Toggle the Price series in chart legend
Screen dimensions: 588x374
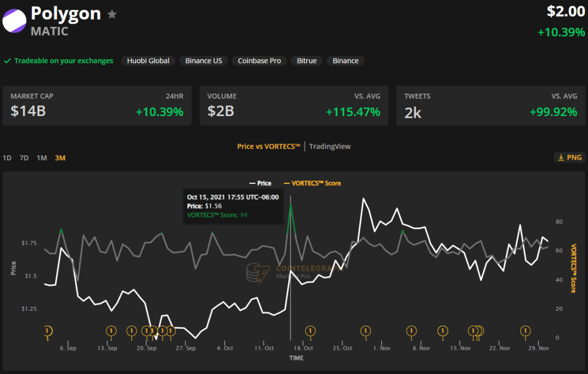(x=260, y=183)
